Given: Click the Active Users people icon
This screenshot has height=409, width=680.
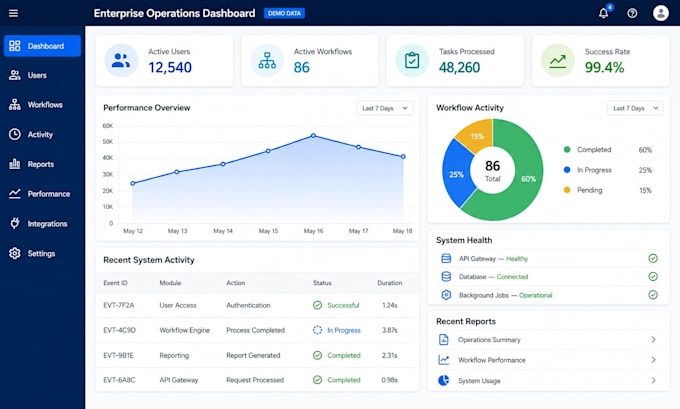Looking at the screenshot, I should [x=121, y=60].
